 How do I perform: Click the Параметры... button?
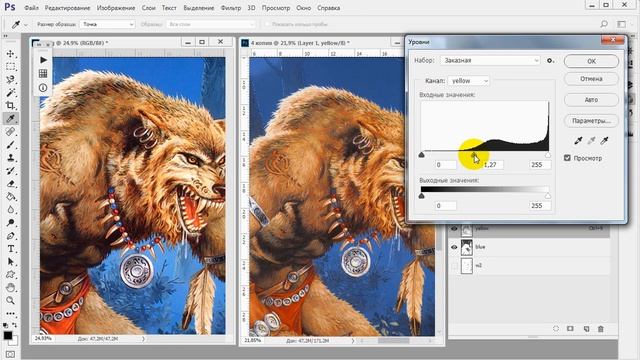pyautogui.click(x=591, y=121)
